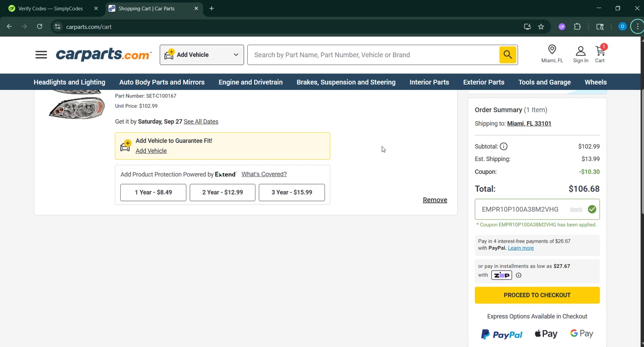The width and height of the screenshot is (644, 347).
Task: Switch to the Verify Codes SimplyCodes tab
Action: pos(51,8)
